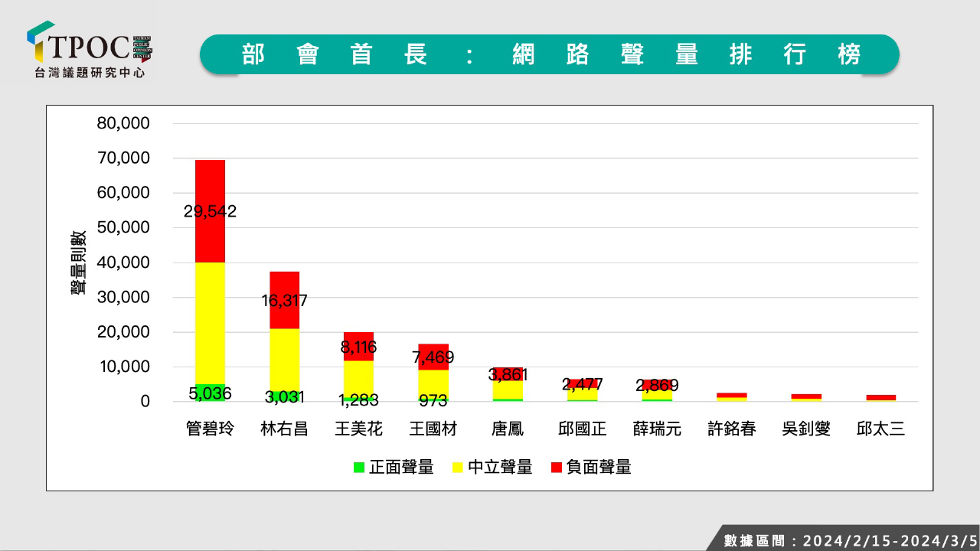Select the 邱太三 bar
This screenshot has height=551, width=980.
pos(880,398)
